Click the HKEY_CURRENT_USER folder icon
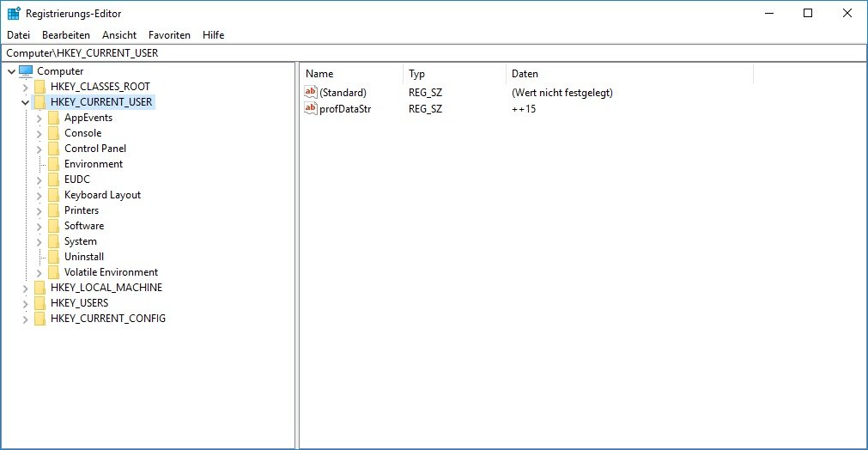Viewport: 868px width, 450px height. 39,102
